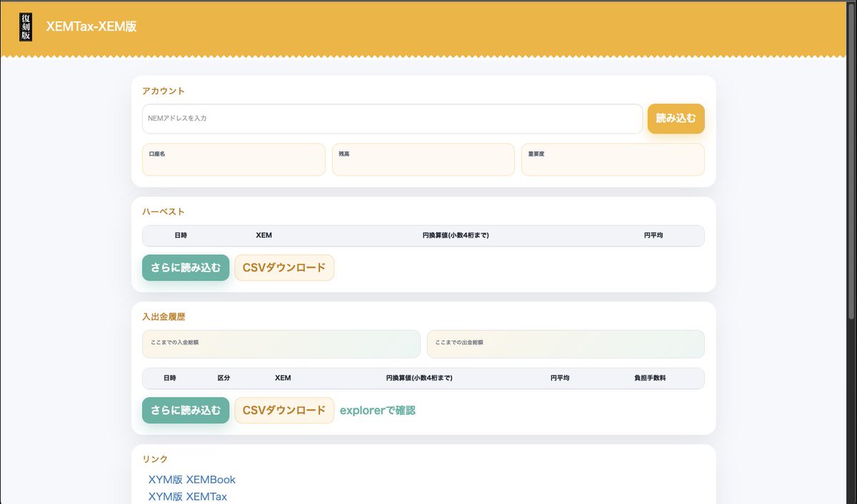Viewport: 857px width, 504px height.
Task: Open explorerで確認 link
Action: (x=378, y=410)
